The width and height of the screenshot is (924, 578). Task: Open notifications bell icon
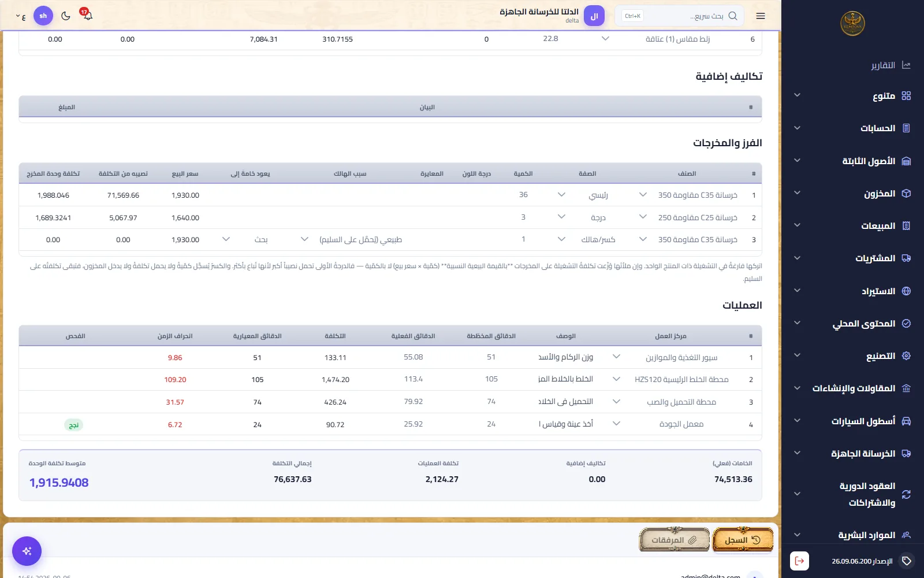(x=88, y=16)
